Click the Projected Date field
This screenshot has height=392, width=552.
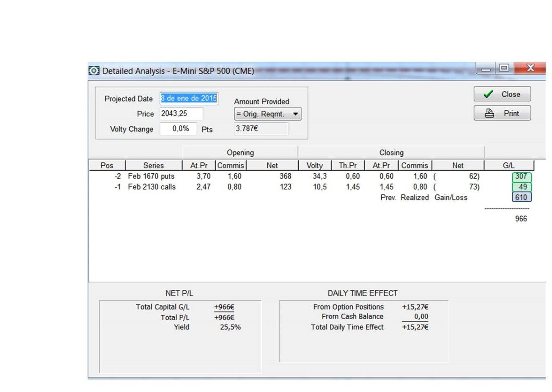click(x=189, y=98)
